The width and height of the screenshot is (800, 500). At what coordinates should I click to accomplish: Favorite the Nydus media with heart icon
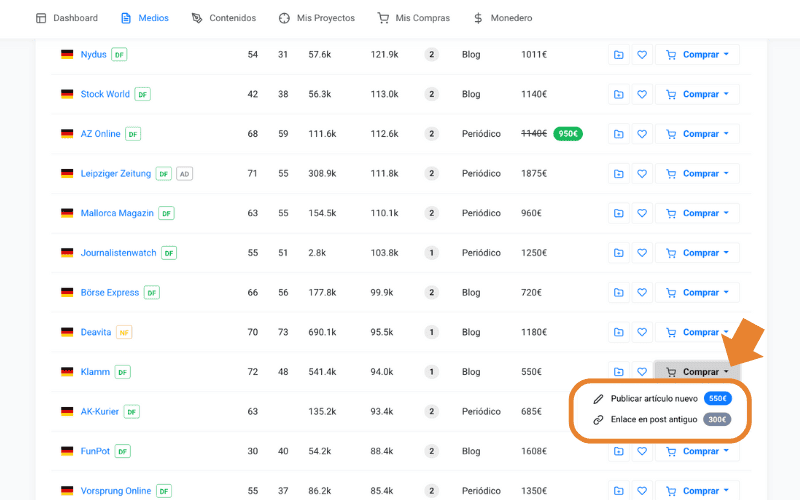tap(642, 55)
